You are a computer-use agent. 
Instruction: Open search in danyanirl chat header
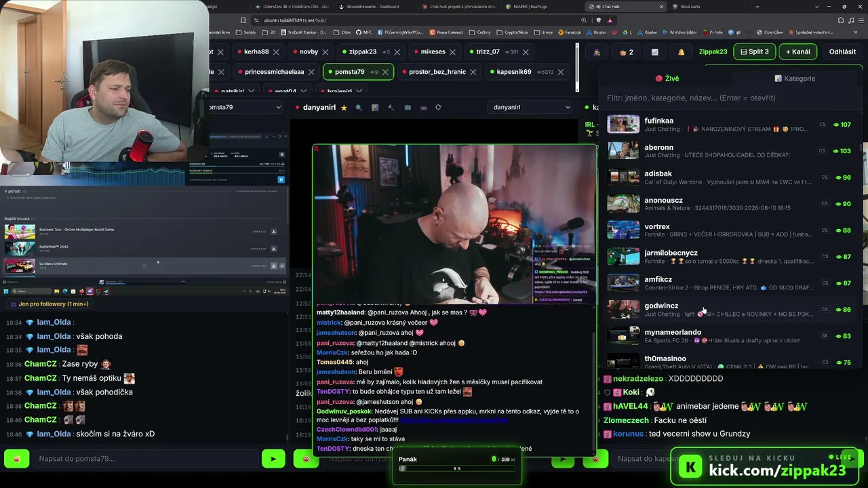(x=359, y=107)
